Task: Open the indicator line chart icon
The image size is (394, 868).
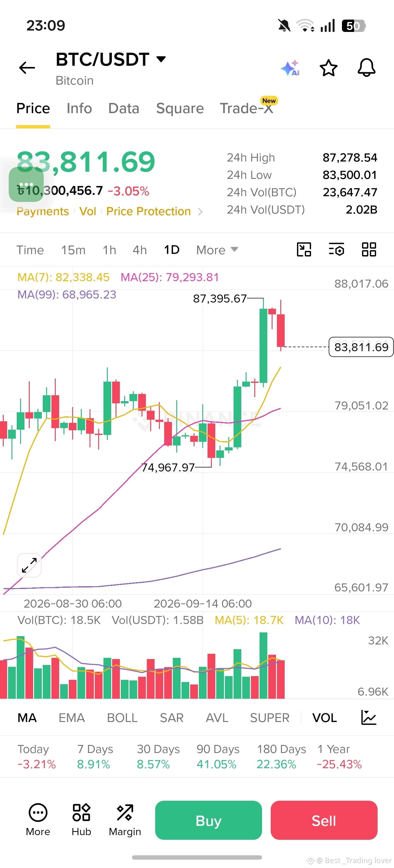Action: (x=369, y=717)
